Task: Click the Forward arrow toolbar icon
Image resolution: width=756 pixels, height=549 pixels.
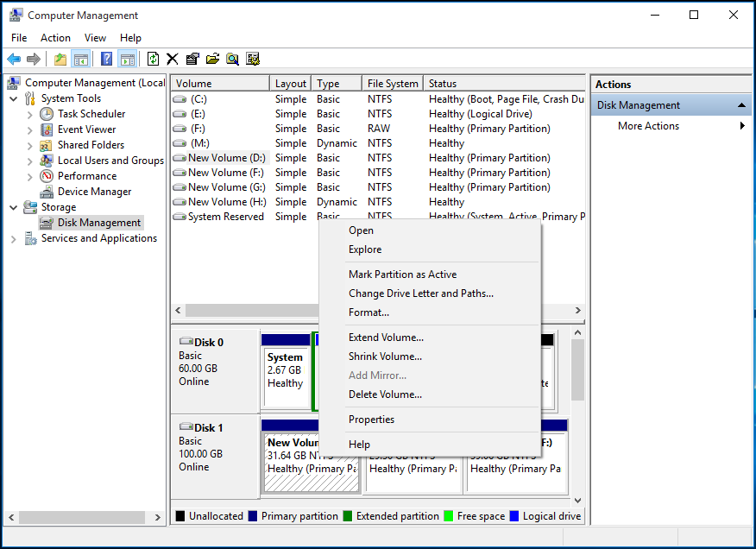Action: pos(34,60)
